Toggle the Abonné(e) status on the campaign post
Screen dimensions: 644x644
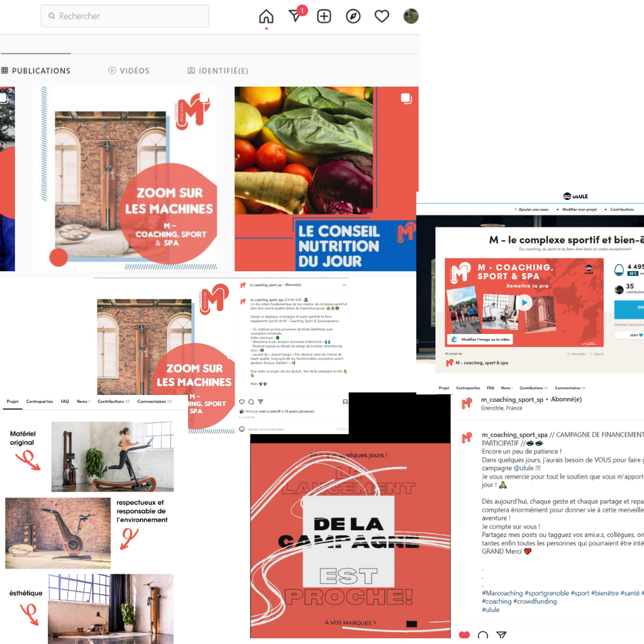coord(566,399)
